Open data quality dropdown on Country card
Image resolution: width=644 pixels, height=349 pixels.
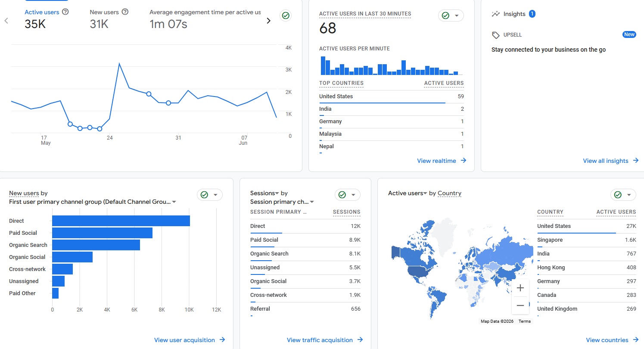click(x=623, y=195)
